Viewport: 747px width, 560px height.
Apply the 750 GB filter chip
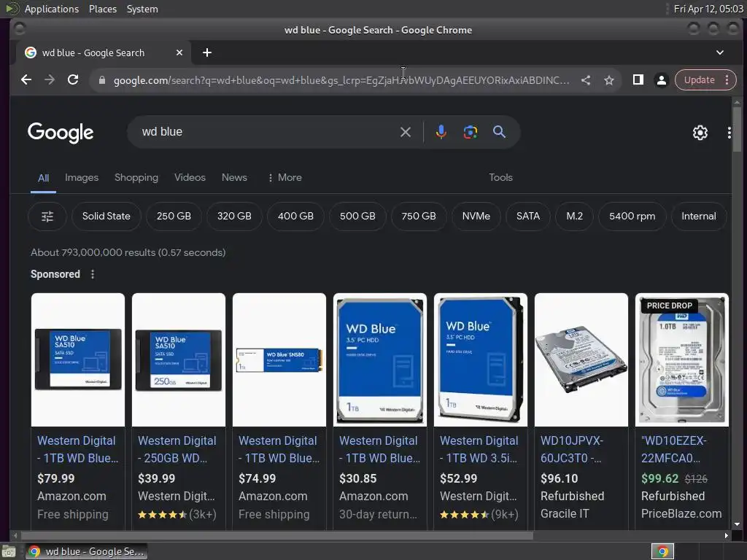click(x=418, y=216)
